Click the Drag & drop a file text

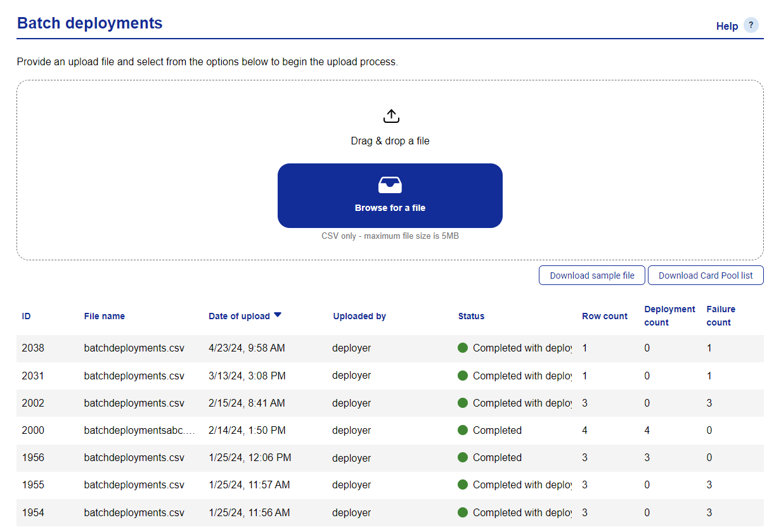point(390,141)
